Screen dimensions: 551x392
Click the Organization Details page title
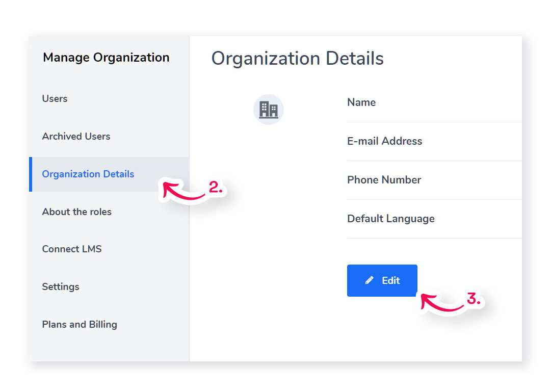297,59
